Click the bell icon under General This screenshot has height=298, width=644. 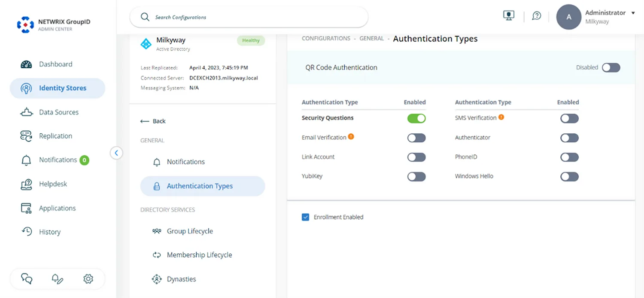tap(157, 163)
